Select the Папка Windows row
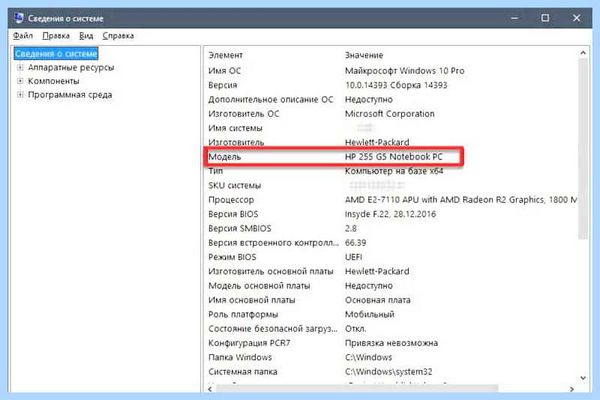 point(392,357)
